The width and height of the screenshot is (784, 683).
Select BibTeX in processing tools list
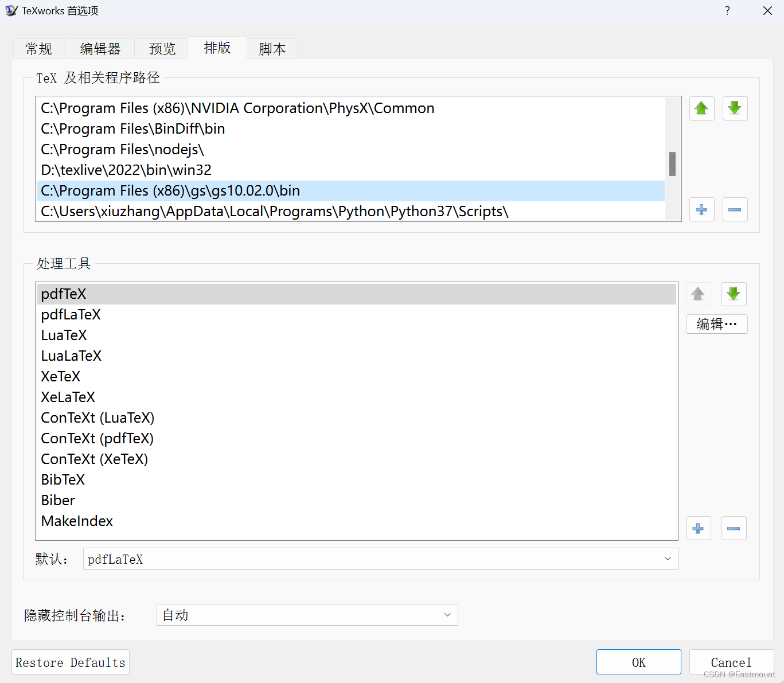(357, 479)
